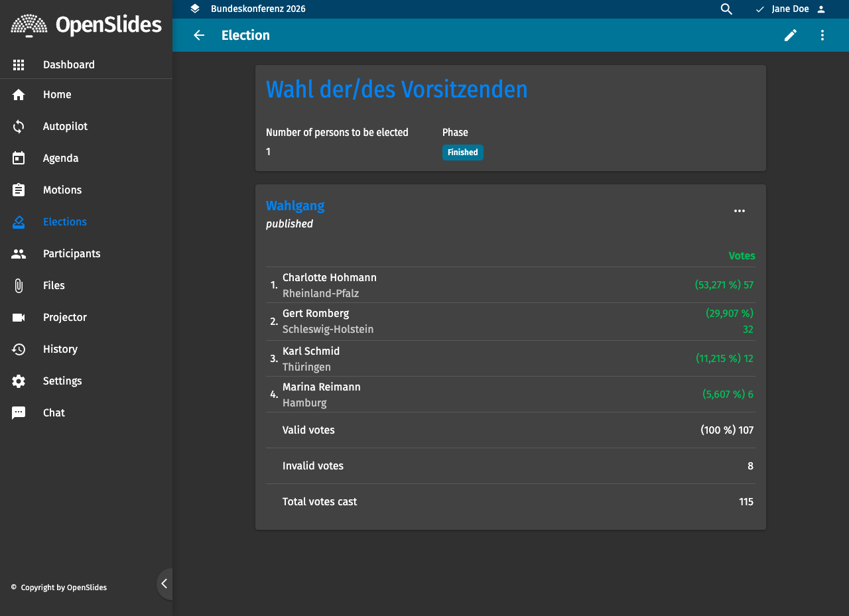Click the Elections ballot icon
The image size is (849, 616).
click(19, 222)
